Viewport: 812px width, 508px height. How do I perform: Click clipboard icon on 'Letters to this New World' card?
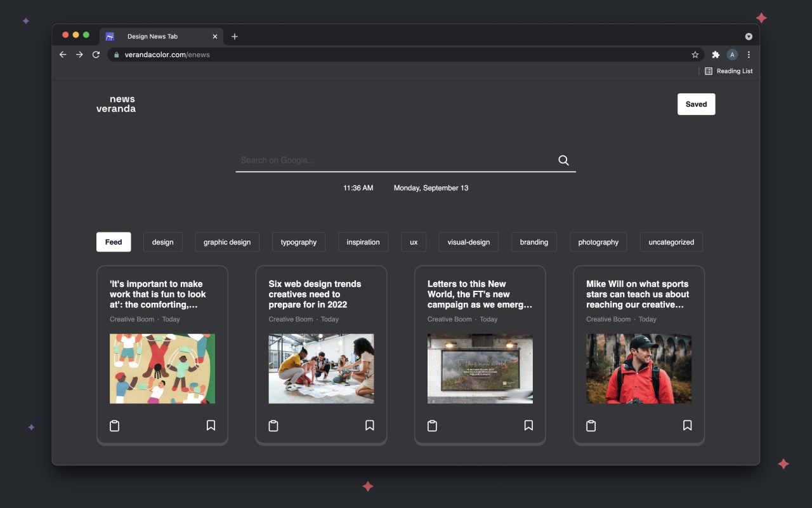[x=432, y=425]
